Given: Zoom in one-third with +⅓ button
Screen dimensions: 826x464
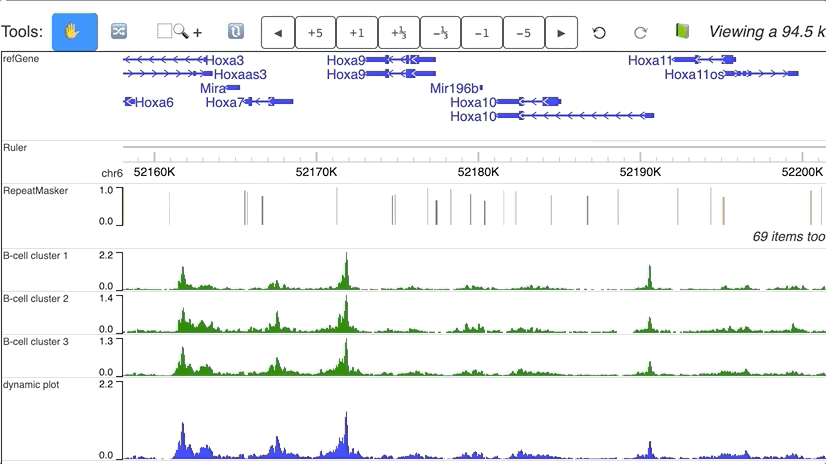Looking at the screenshot, I should [x=398, y=32].
